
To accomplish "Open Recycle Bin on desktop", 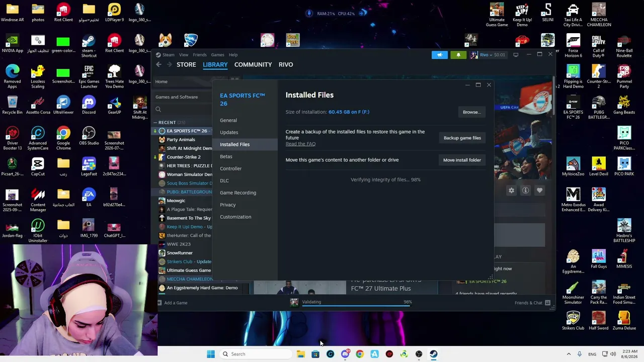I will [x=12, y=105].
